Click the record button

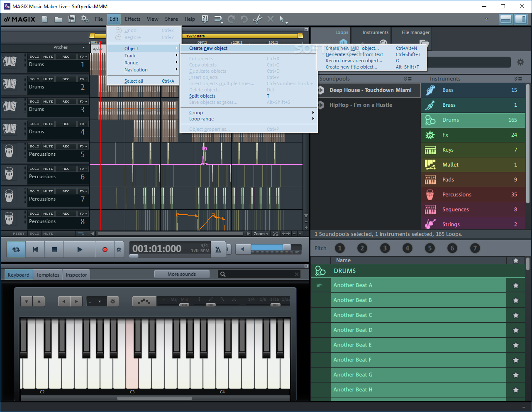click(105, 250)
